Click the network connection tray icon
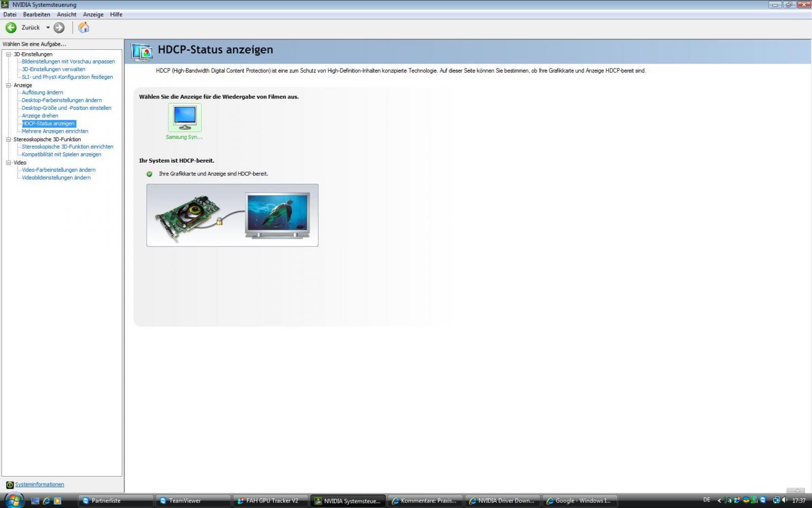 point(776,500)
